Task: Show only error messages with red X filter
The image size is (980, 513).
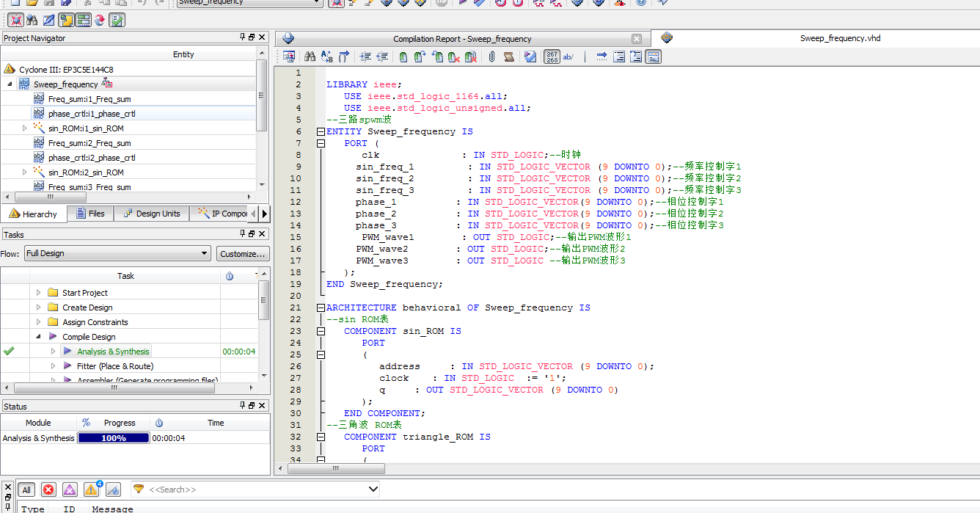Action: (48, 490)
